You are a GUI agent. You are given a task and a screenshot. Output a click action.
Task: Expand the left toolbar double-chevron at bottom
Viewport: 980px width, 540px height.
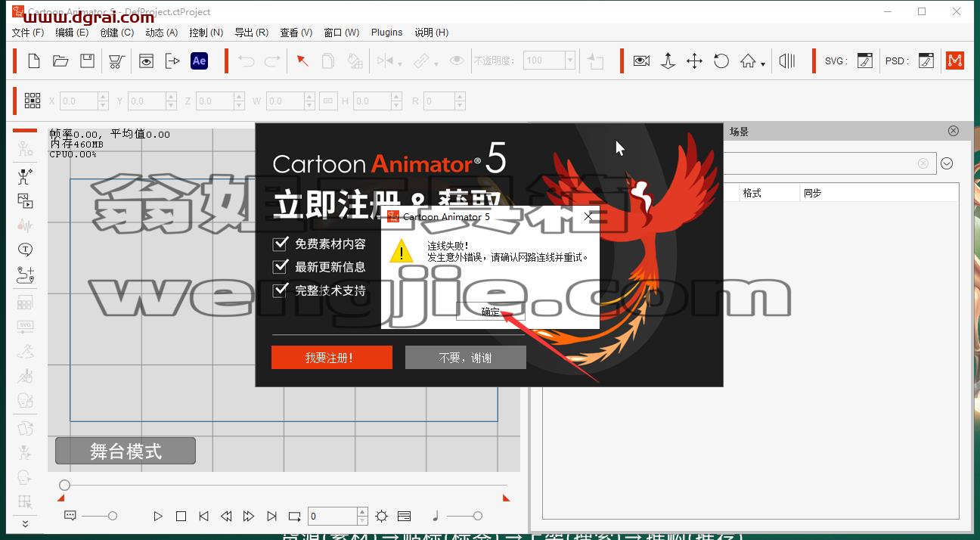25,524
